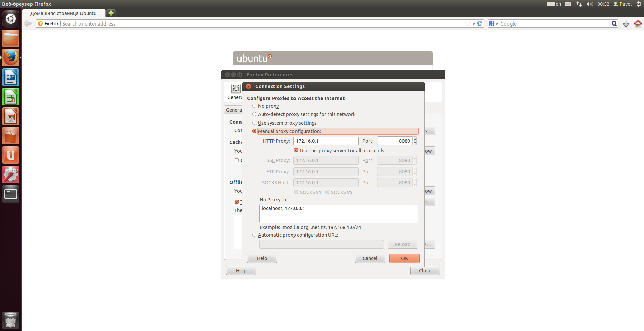Focus the HTTP Proxy address field
This screenshot has width=644, height=331.
326,141
